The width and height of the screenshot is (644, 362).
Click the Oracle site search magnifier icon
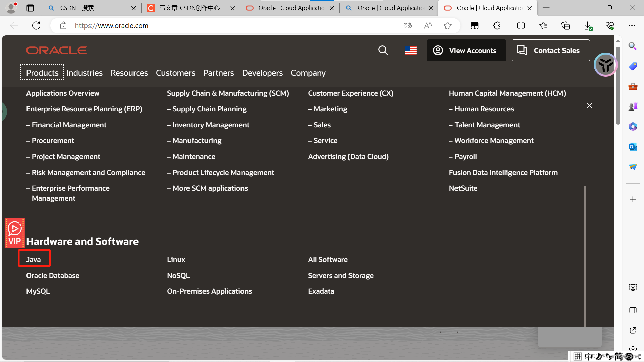(383, 50)
